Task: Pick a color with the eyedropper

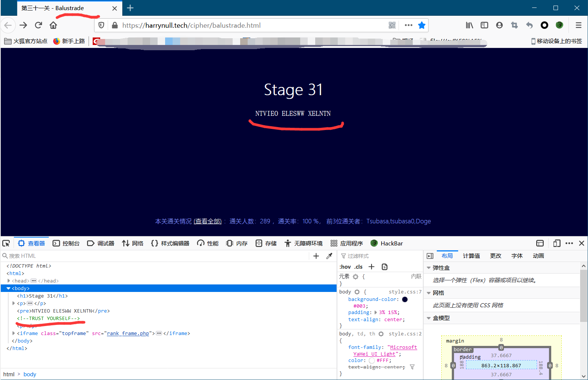Action: tap(329, 256)
